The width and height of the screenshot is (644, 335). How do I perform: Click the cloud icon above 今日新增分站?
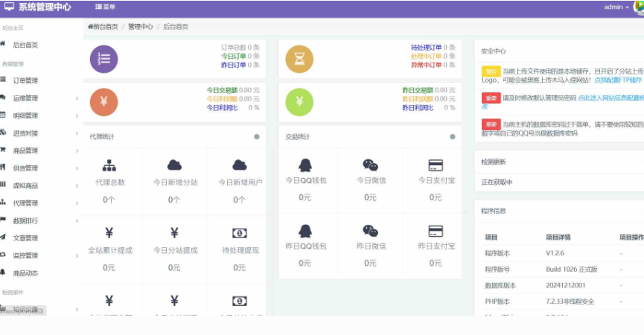[x=174, y=165]
